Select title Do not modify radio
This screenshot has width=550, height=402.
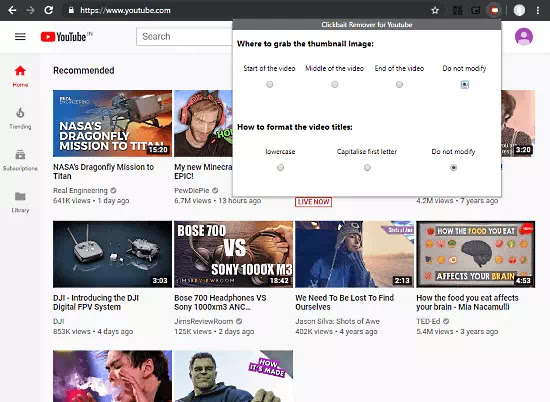pos(453,168)
